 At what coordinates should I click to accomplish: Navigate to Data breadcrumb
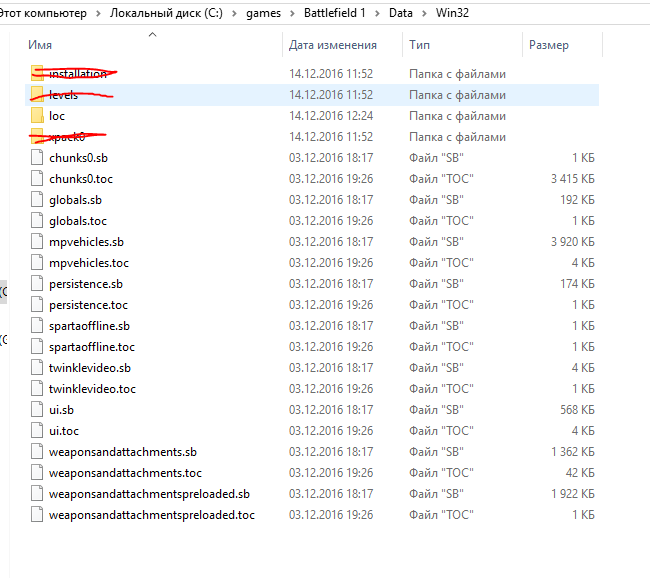click(400, 13)
